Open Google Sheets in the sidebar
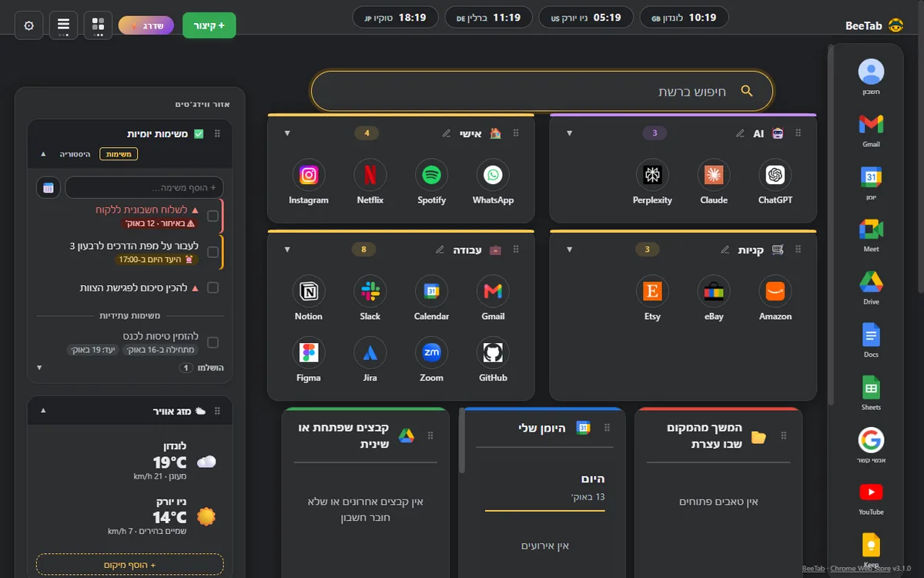Screen dimensions: 924x578 [x=871, y=392]
